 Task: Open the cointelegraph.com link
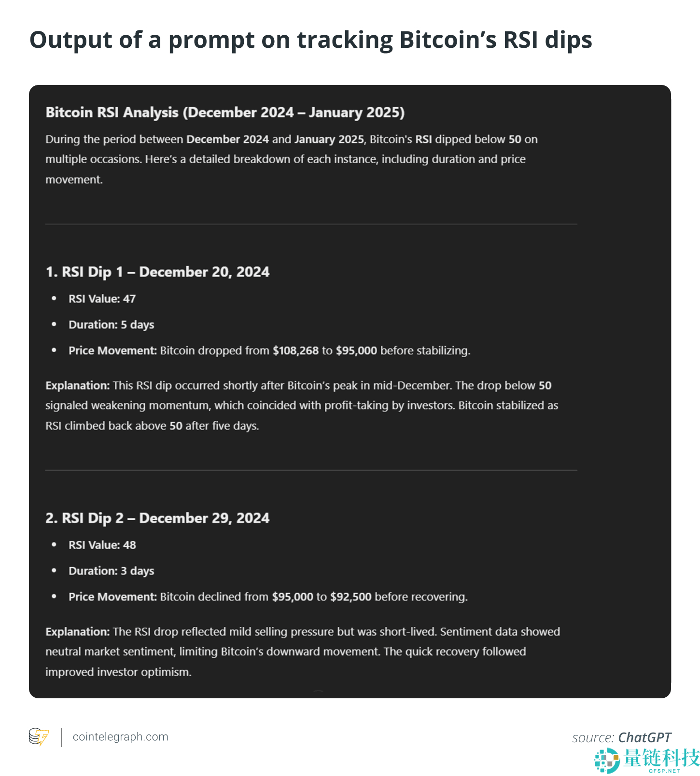120,737
